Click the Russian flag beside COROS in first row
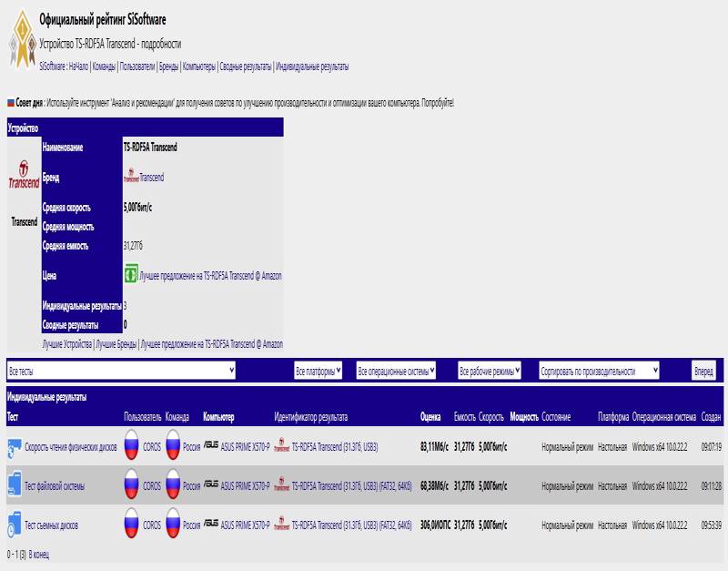 (x=131, y=448)
